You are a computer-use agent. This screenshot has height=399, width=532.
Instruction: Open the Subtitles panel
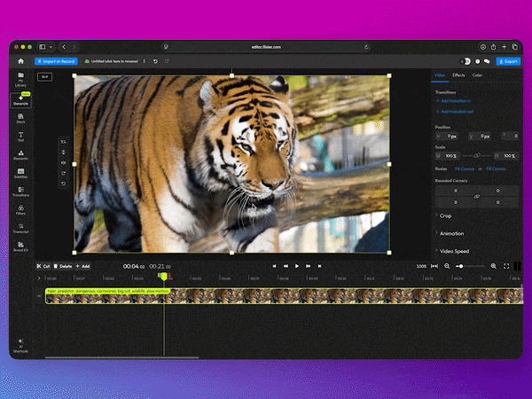(20, 173)
